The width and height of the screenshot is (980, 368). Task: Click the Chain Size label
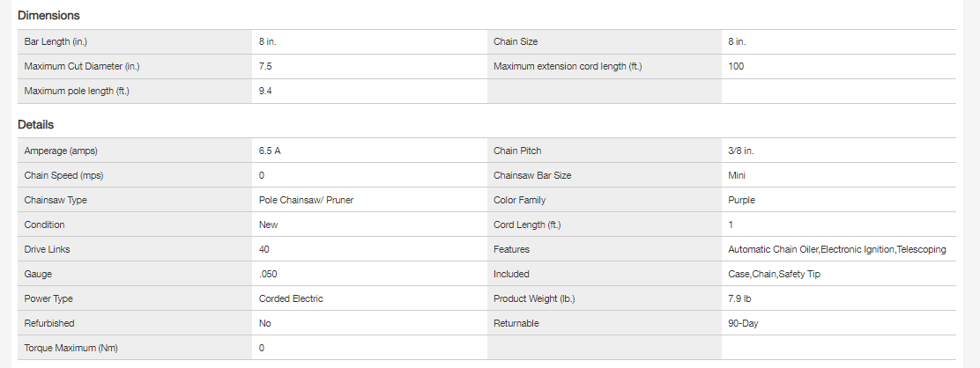point(516,42)
